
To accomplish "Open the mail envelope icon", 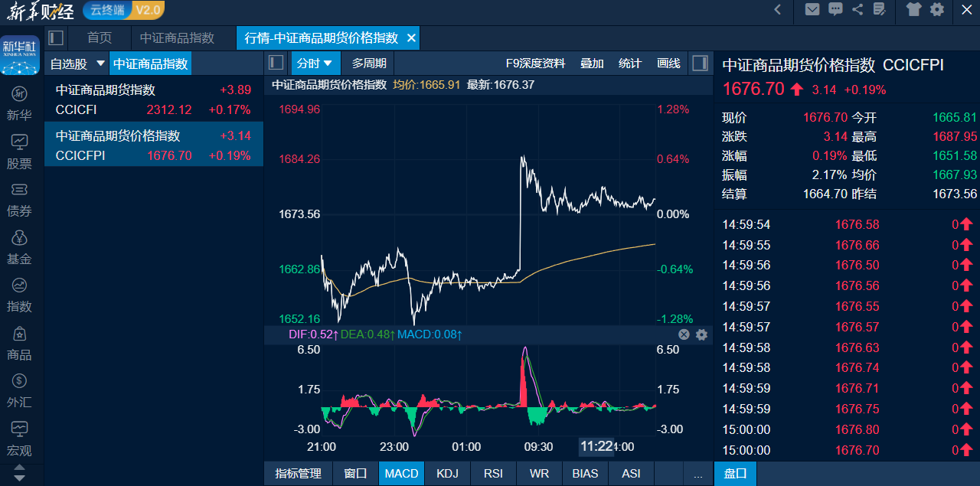I will coord(812,10).
